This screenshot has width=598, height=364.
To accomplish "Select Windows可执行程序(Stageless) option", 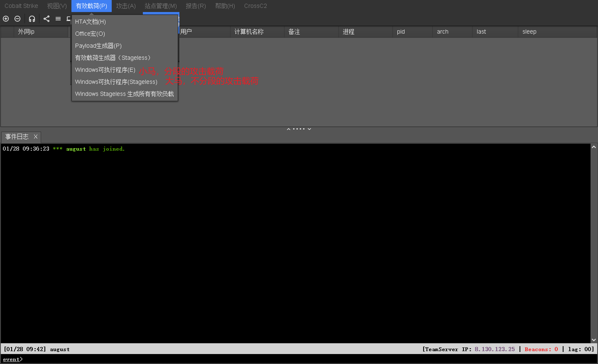I will click(116, 82).
